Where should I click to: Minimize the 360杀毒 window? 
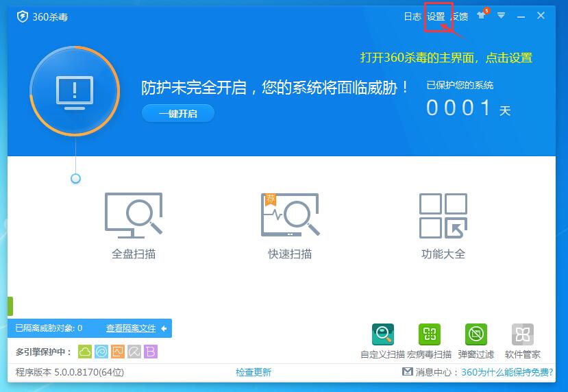(521, 16)
